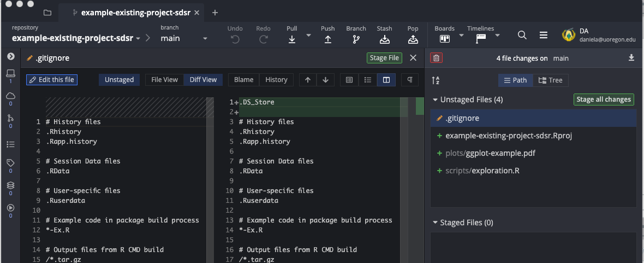Open the Pull options dropdown arrow

click(308, 36)
